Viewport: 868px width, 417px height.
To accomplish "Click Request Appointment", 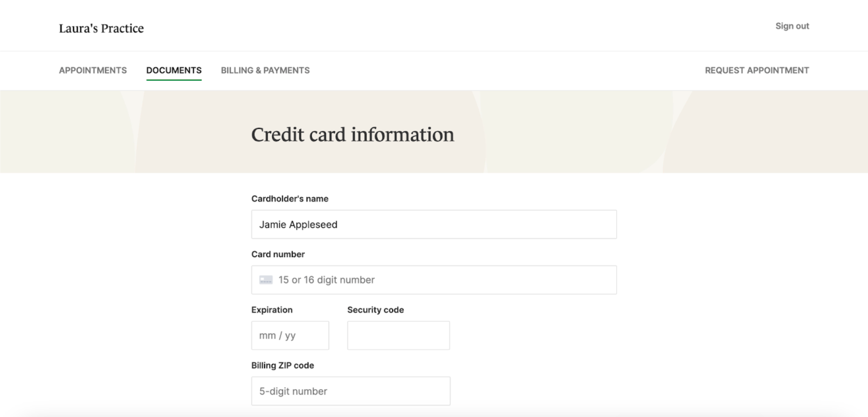I will coord(757,70).
